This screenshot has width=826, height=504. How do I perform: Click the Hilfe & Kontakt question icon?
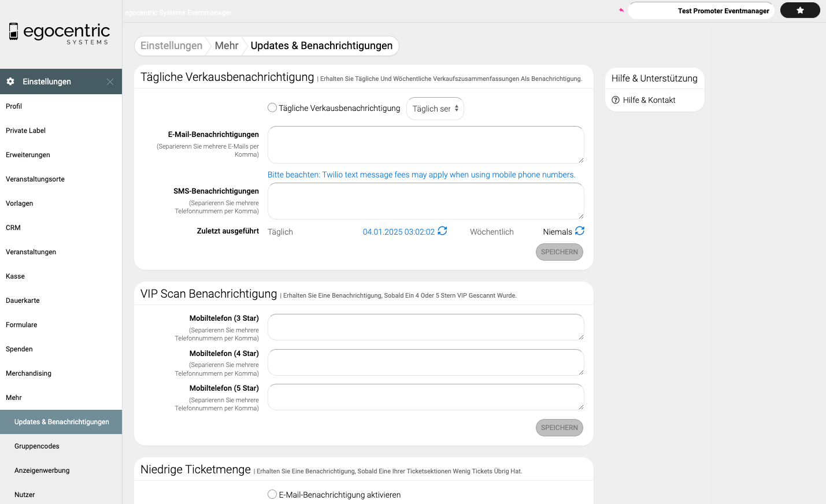616,100
